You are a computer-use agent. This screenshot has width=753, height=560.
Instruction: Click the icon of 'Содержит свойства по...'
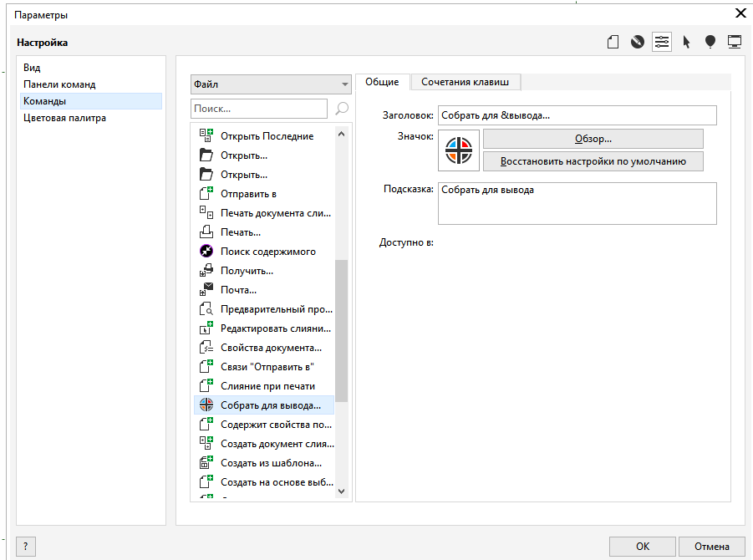pyautogui.click(x=206, y=424)
